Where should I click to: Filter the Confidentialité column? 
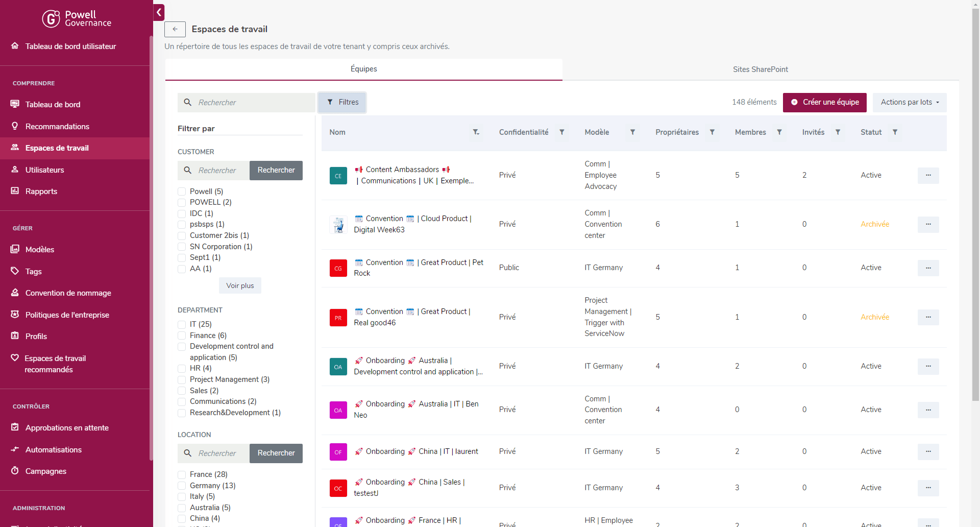coord(561,132)
